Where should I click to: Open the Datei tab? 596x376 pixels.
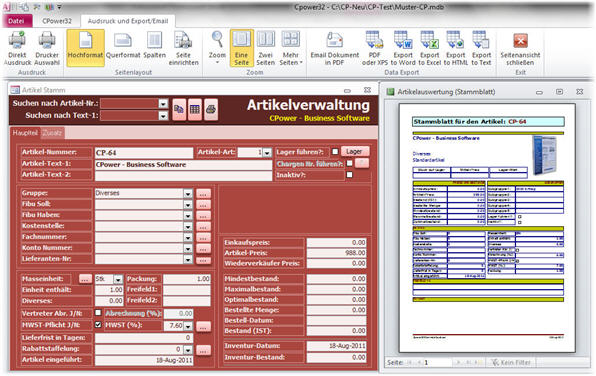pos(16,21)
